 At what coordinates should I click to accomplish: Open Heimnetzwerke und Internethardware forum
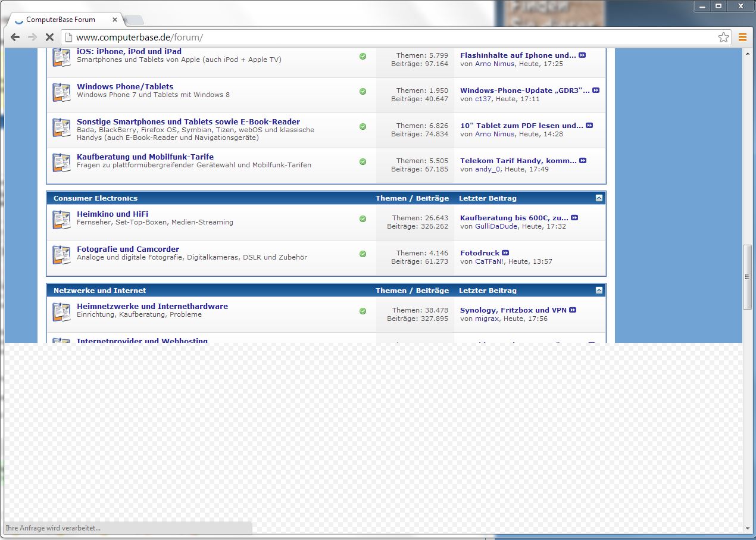[x=152, y=306]
